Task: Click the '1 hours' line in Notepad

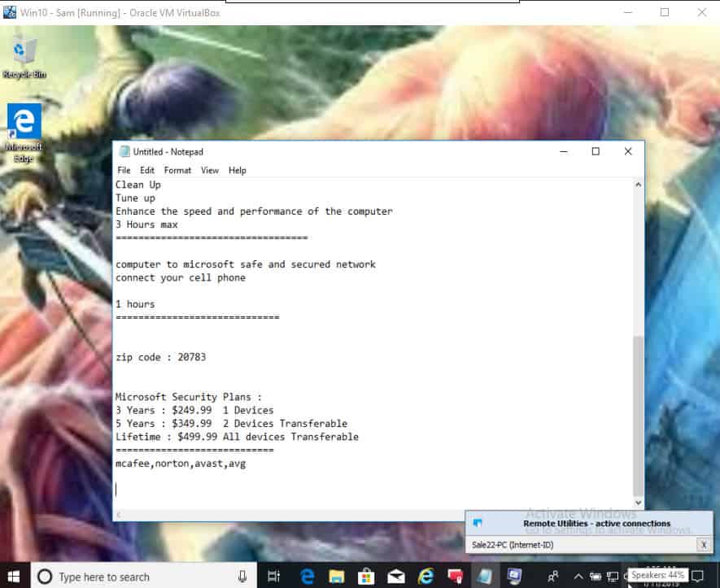Action: pos(135,304)
